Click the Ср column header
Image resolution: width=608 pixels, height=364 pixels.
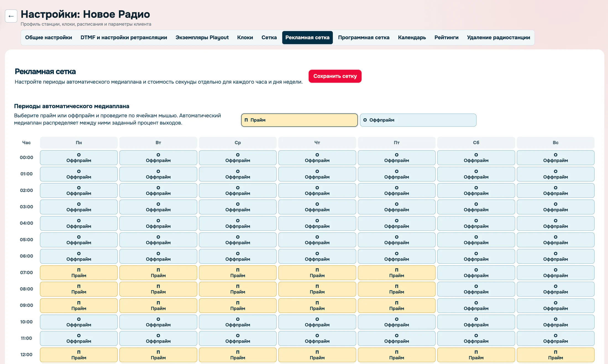238,143
